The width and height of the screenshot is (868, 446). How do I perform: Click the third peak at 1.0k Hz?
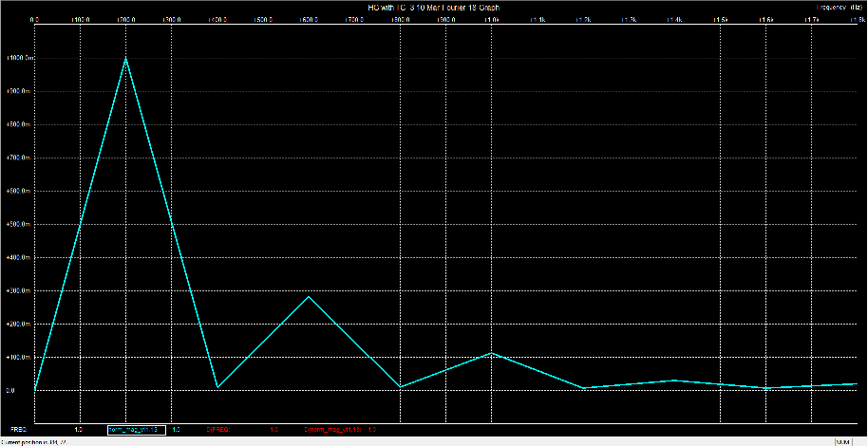[x=491, y=353]
